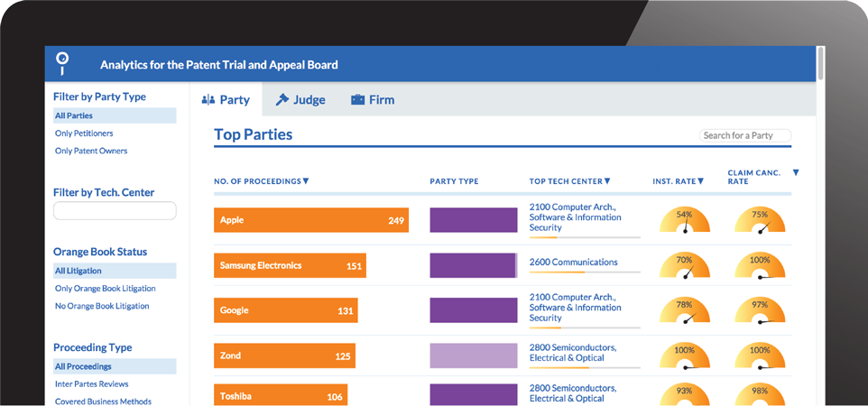Select Only Patent Owners filter
Viewport: 868px width, 406px height.
point(91,151)
